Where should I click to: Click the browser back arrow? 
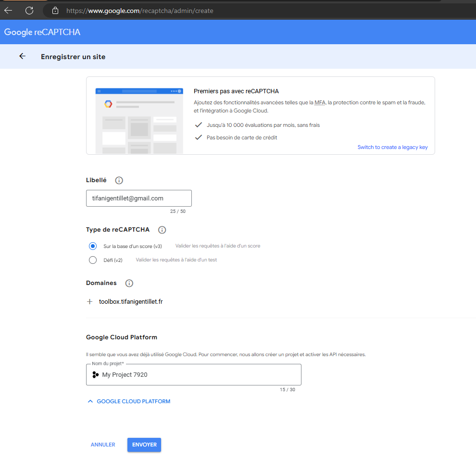pyautogui.click(x=8, y=10)
